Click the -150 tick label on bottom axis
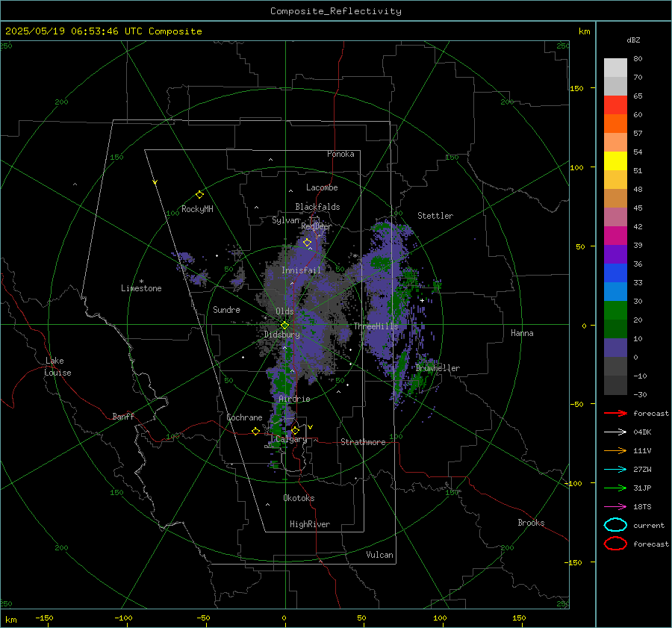Screen dimensions: 672x628 click(x=44, y=618)
